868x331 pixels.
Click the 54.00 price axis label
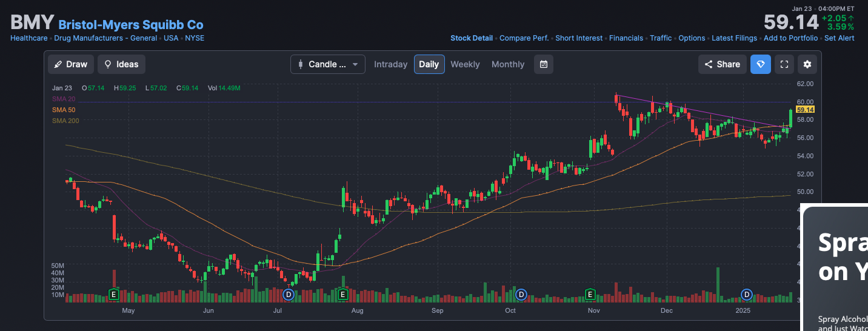[x=805, y=156]
